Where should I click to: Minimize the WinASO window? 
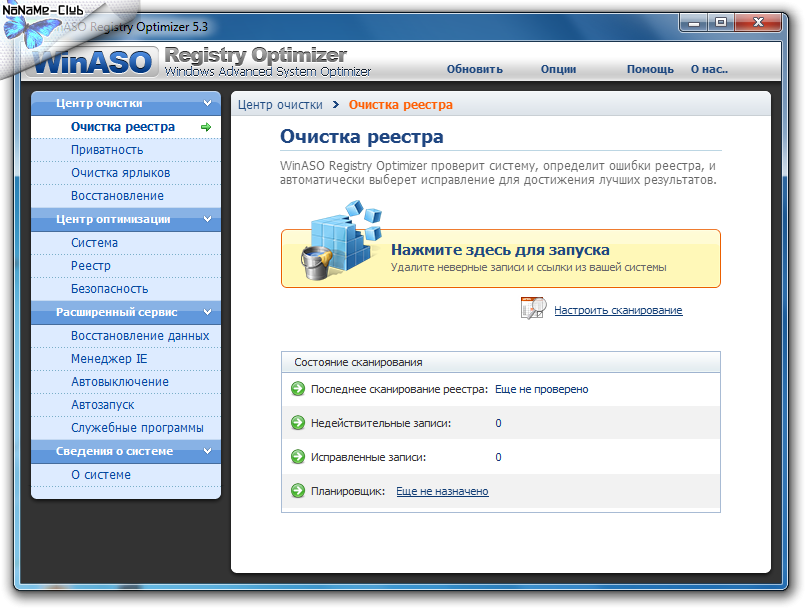(693, 23)
